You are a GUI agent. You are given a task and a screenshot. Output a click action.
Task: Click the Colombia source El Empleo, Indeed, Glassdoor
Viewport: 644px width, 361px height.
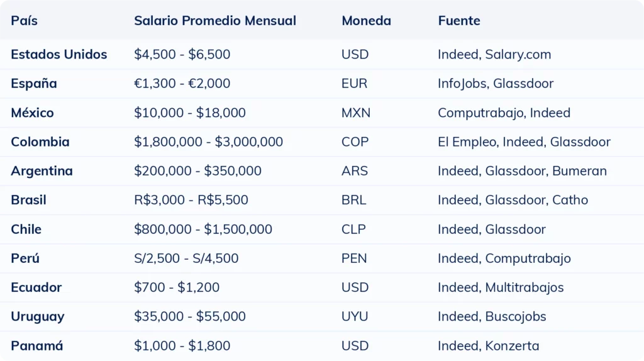[x=524, y=142]
